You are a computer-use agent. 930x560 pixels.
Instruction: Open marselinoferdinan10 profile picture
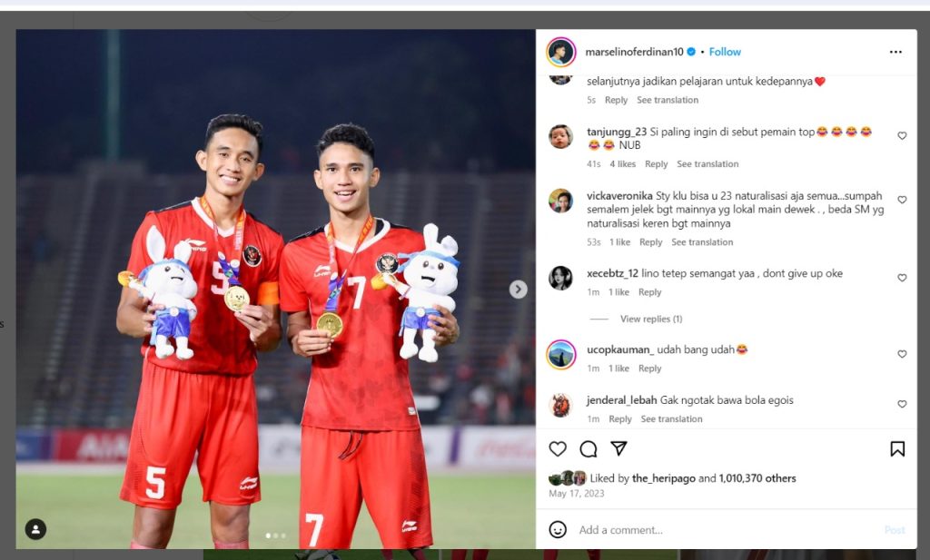pos(560,52)
